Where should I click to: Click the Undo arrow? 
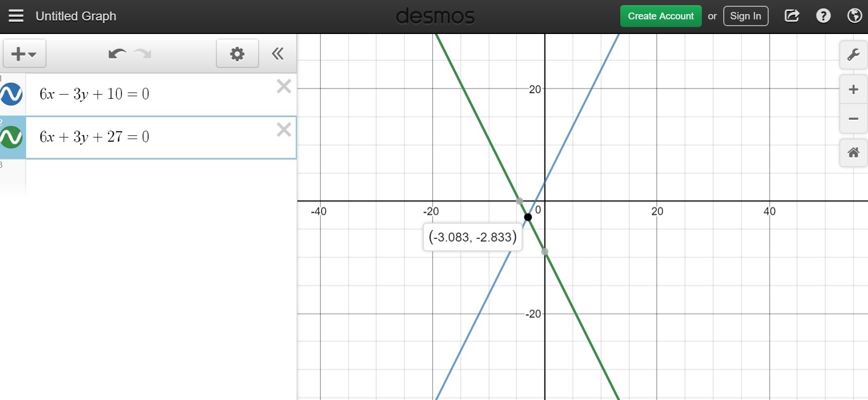click(x=117, y=53)
